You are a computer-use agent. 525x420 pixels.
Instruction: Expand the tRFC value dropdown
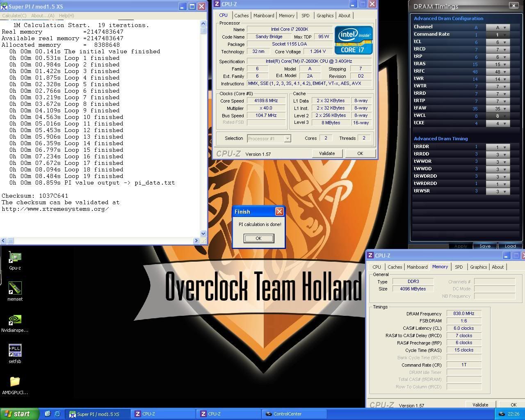click(x=505, y=72)
